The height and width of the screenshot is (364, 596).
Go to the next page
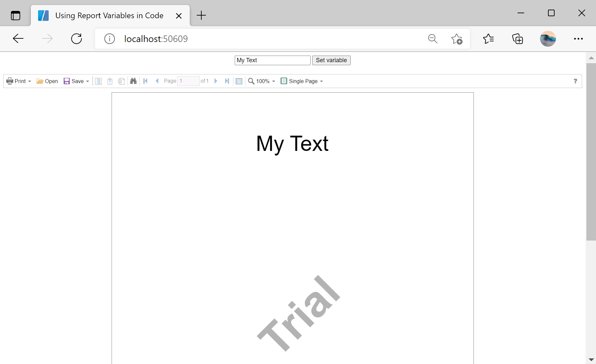pyautogui.click(x=216, y=81)
